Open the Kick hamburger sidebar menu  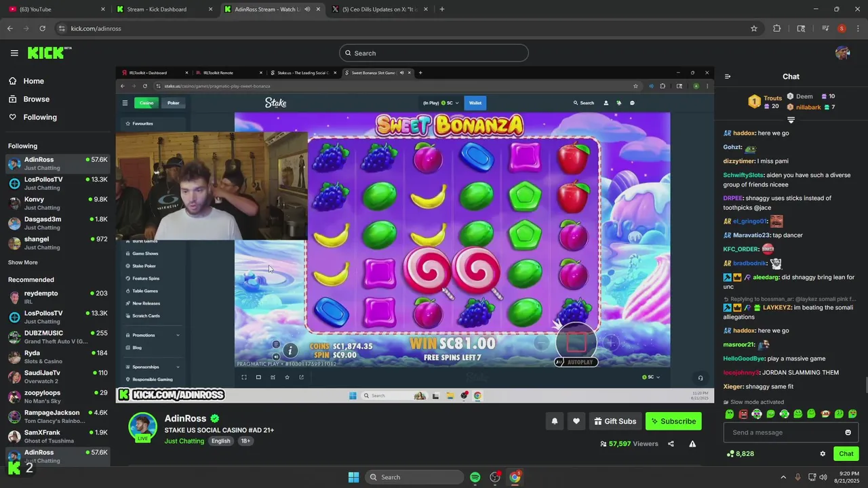[14, 53]
